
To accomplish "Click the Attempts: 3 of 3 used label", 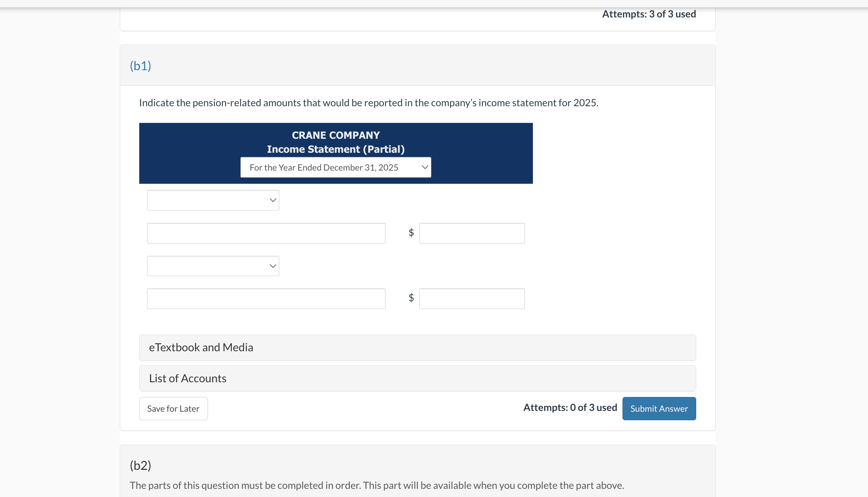I will 648,14.
